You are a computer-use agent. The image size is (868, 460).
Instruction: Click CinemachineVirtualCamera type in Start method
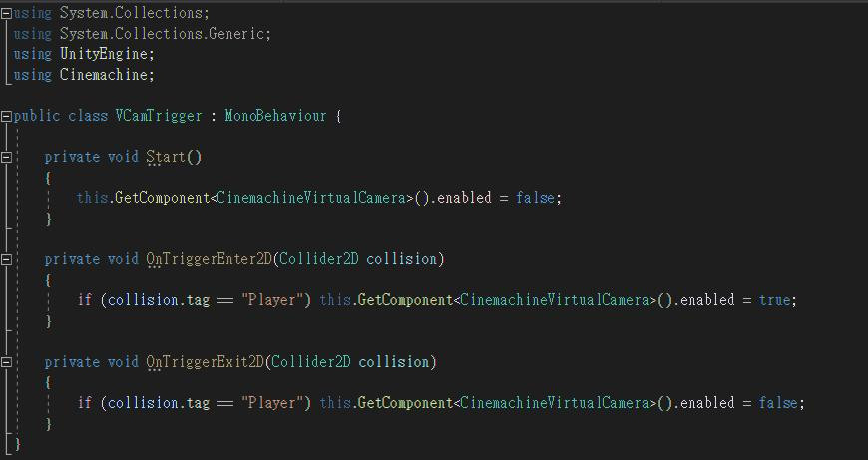point(311,198)
